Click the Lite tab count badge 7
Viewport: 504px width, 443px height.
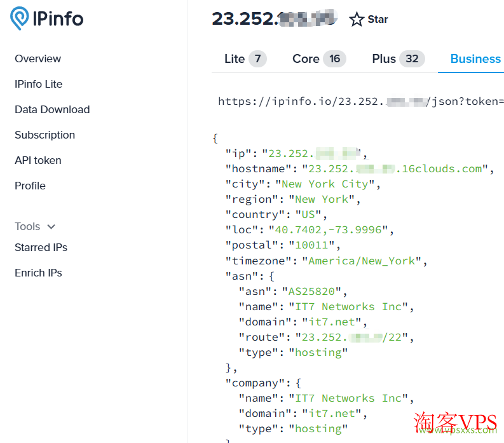[x=257, y=59]
